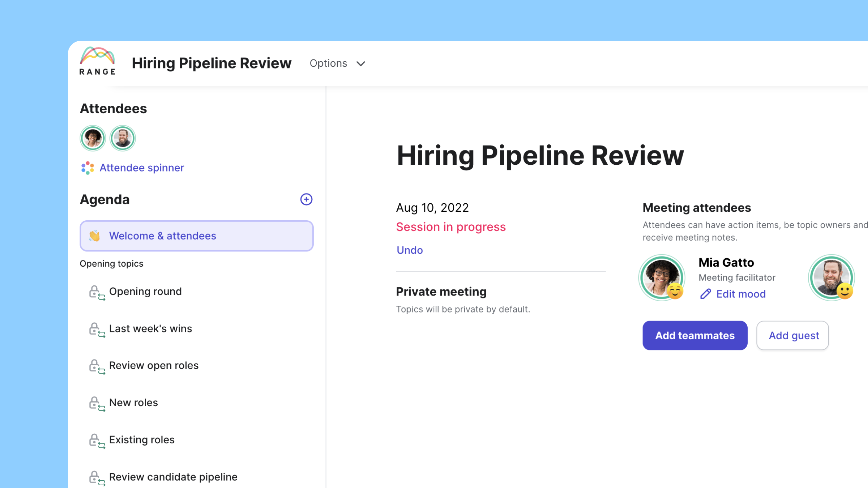Click the chevron next to Options
This screenshot has width=868, height=488.
[x=361, y=64]
